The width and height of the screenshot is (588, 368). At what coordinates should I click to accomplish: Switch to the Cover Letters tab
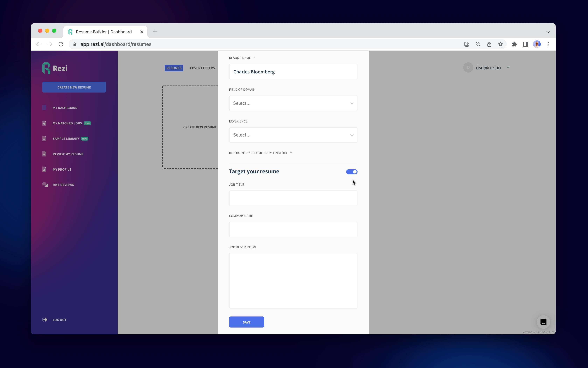(x=202, y=68)
